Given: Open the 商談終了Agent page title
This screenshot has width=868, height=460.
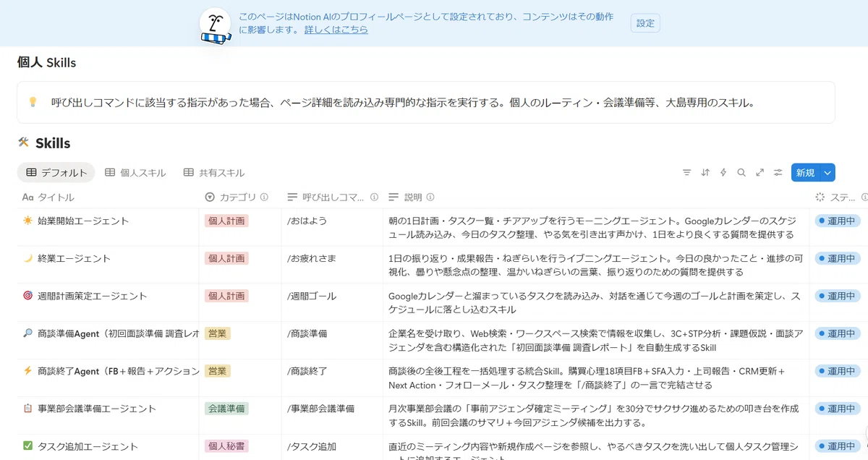Looking at the screenshot, I should coord(119,371).
